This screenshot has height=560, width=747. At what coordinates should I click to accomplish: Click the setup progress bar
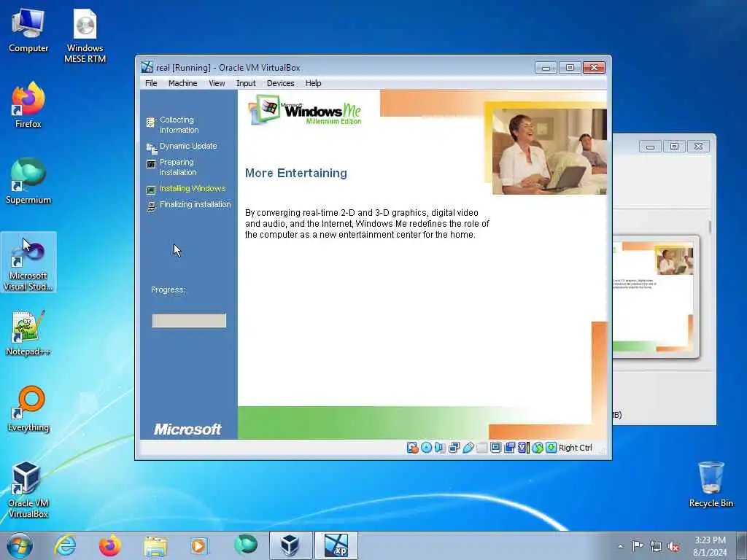tap(189, 321)
